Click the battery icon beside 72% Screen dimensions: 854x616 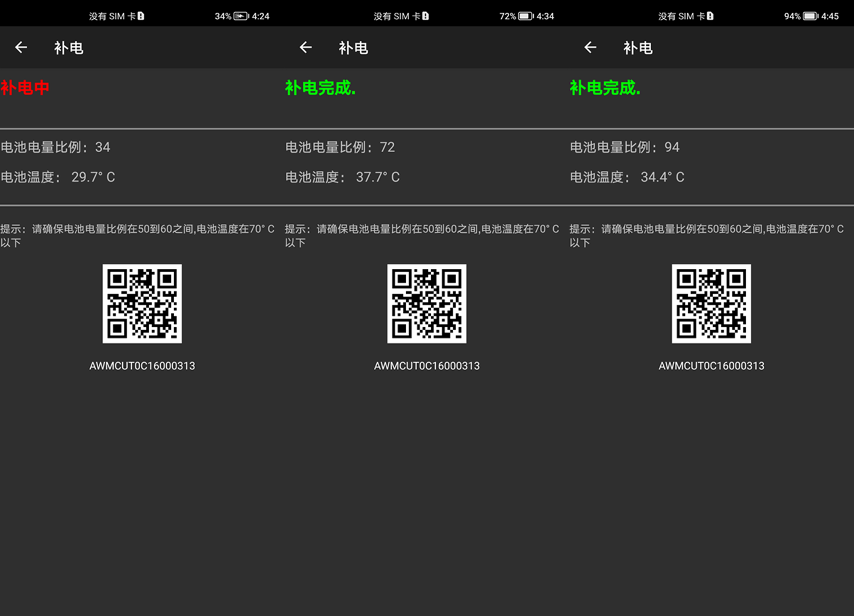[x=526, y=16]
